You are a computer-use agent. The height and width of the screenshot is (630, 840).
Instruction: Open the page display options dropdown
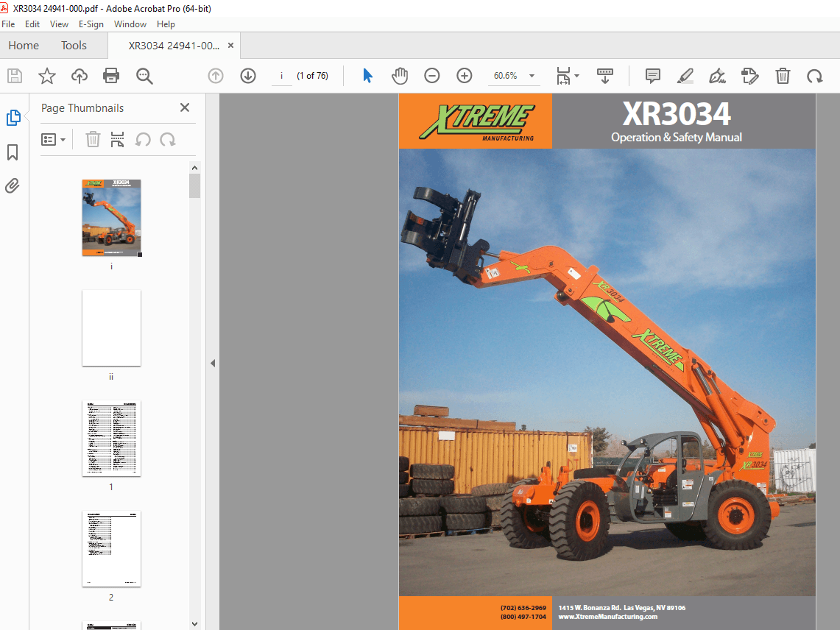pyautogui.click(x=568, y=76)
